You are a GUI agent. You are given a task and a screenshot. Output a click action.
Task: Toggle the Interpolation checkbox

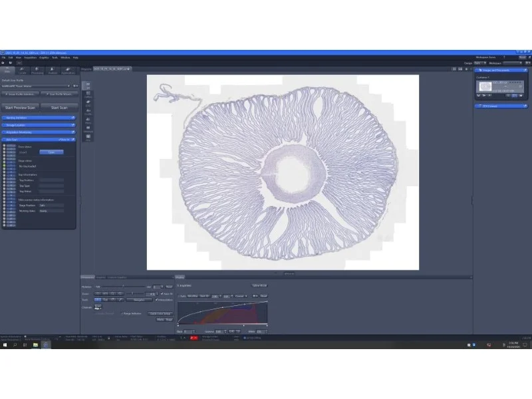pos(158,300)
